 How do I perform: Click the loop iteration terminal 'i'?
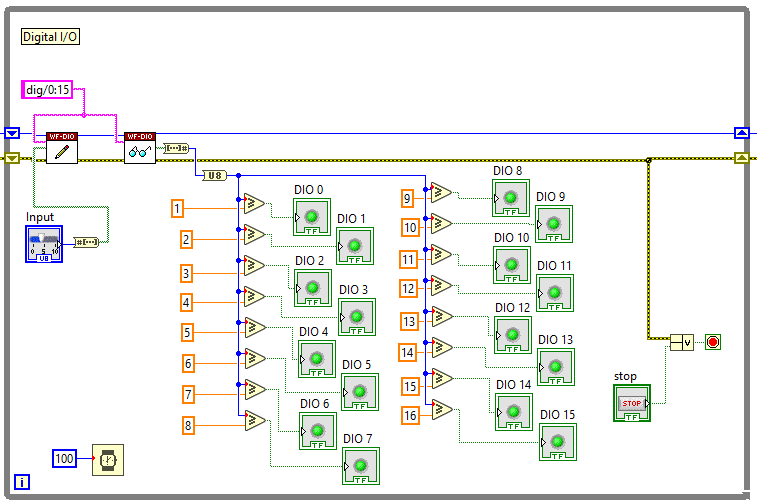point(22,482)
